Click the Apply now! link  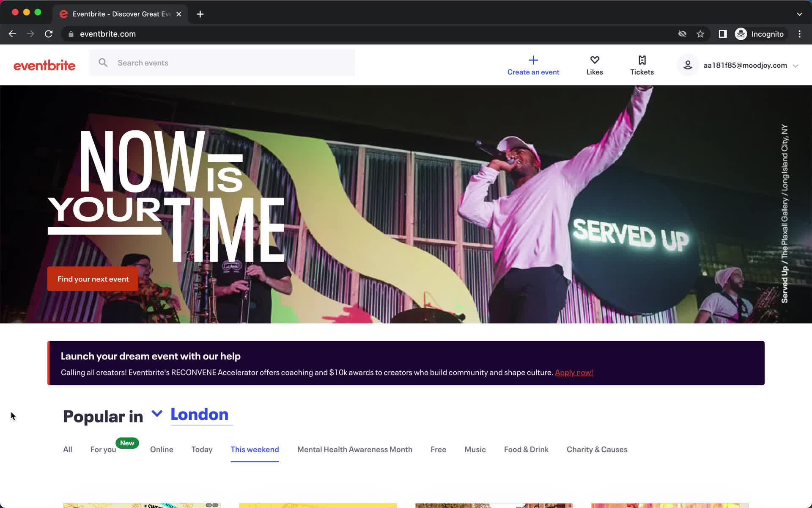574,373
